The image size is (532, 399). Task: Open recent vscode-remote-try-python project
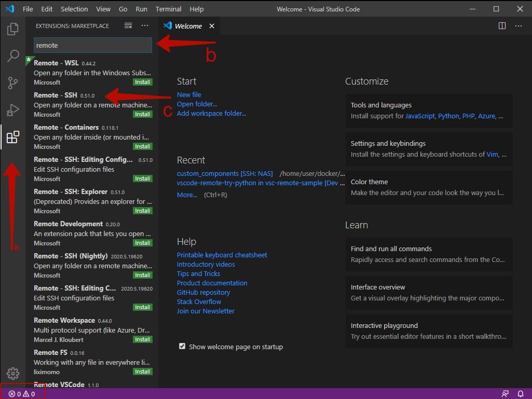pyautogui.click(x=261, y=183)
